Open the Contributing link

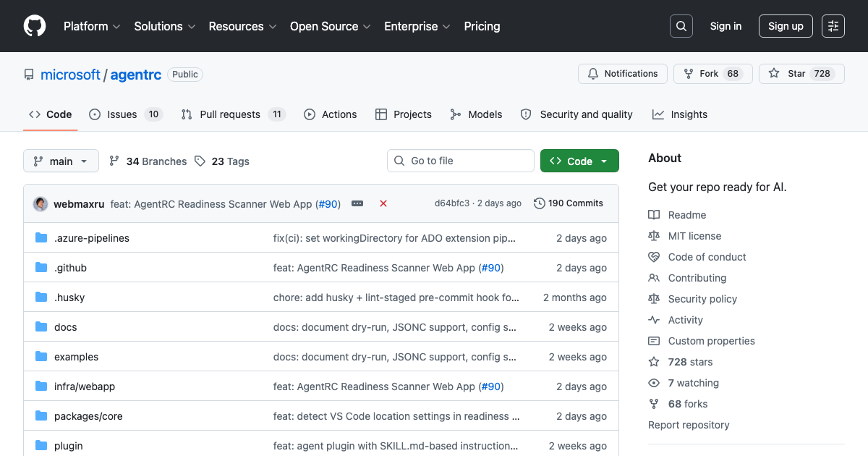pyautogui.click(x=687, y=278)
